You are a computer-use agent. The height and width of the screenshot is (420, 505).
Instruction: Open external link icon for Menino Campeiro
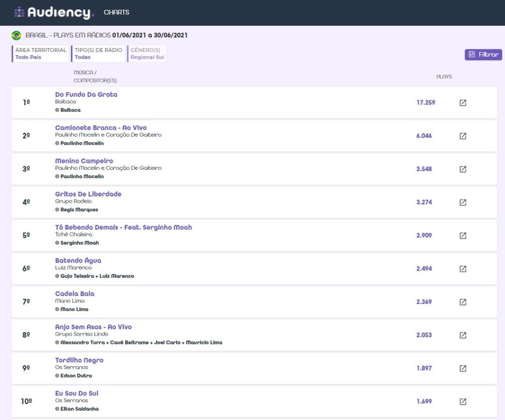[463, 169]
